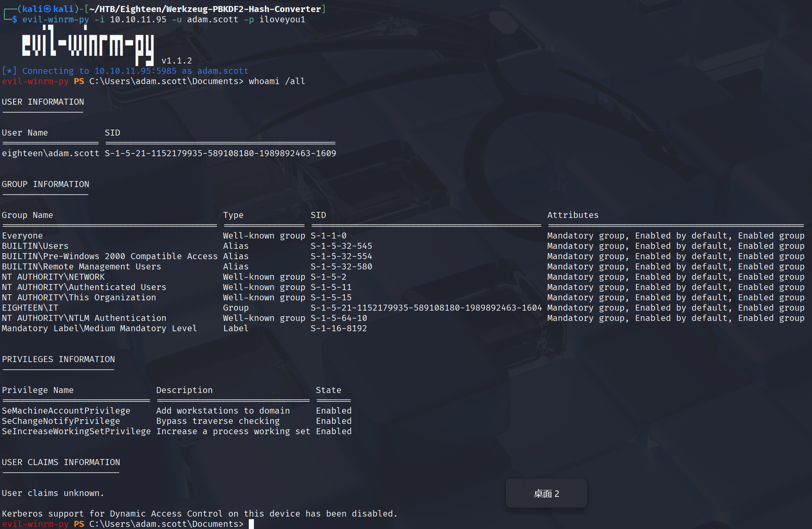Click the NT AUTHORITY\Authenticated Users group
Image resolution: width=812 pixels, height=529 pixels.
tap(84, 287)
